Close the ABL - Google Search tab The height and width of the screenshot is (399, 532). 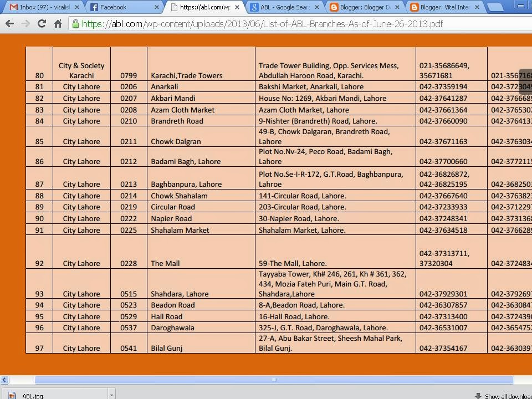click(317, 7)
